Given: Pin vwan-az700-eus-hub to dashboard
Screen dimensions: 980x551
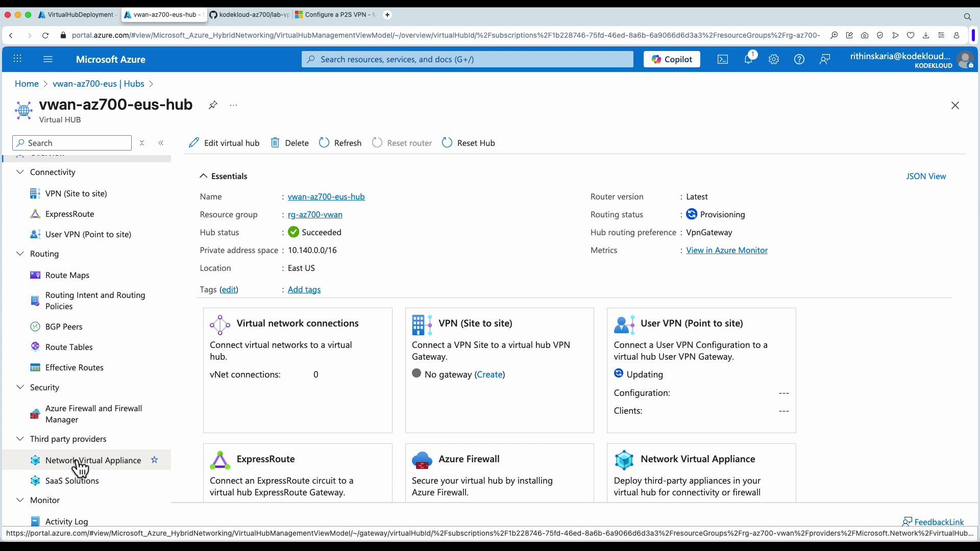Looking at the screenshot, I should pyautogui.click(x=213, y=105).
